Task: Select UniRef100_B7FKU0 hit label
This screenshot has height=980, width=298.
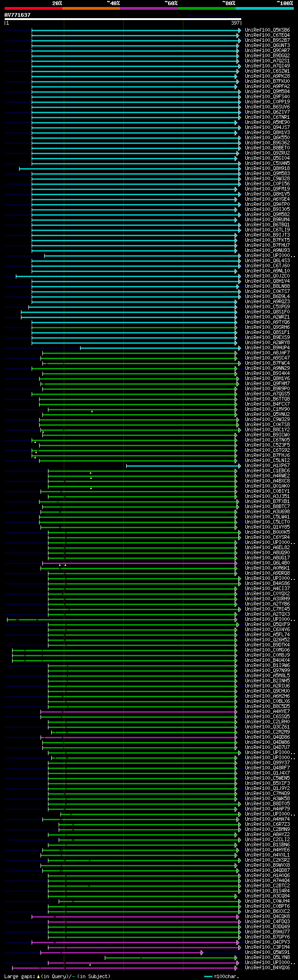Action: (267, 82)
